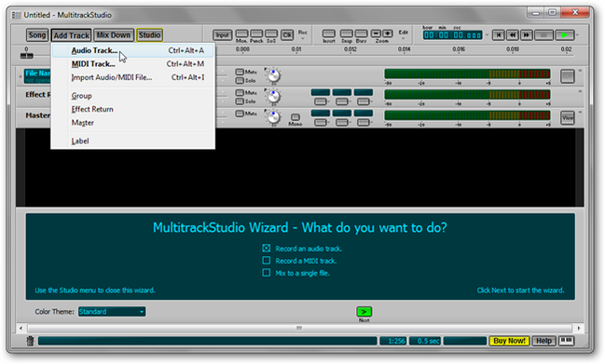605x364 pixels.
Task: Click the position slider handle under the Song button
Action: pos(27,56)
